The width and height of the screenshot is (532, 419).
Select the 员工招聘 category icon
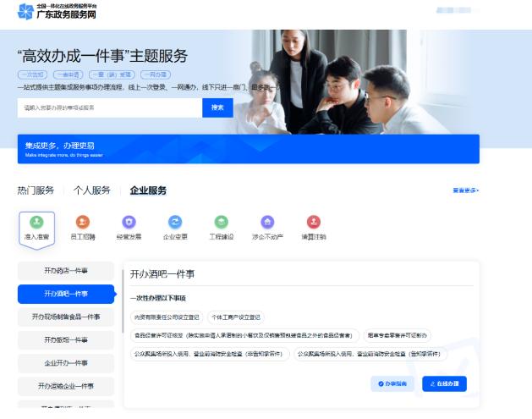coord(83,223)
